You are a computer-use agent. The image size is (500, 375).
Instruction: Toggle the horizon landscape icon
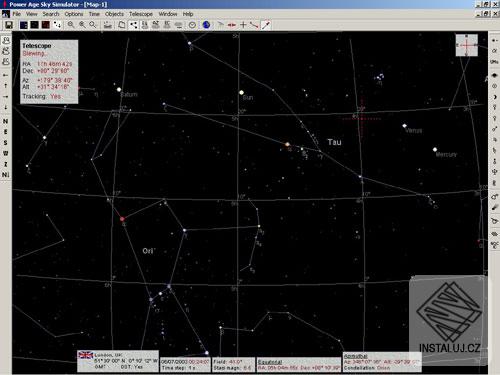(x=107, y=25)
